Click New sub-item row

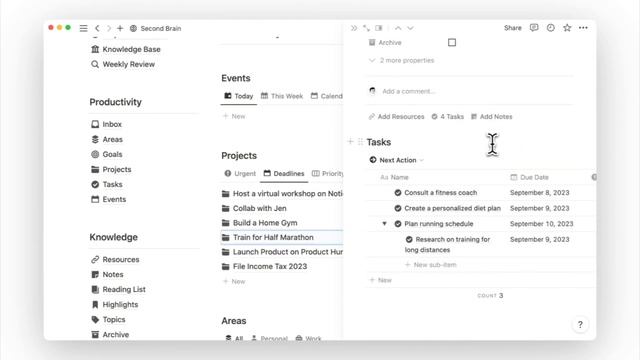431,265
